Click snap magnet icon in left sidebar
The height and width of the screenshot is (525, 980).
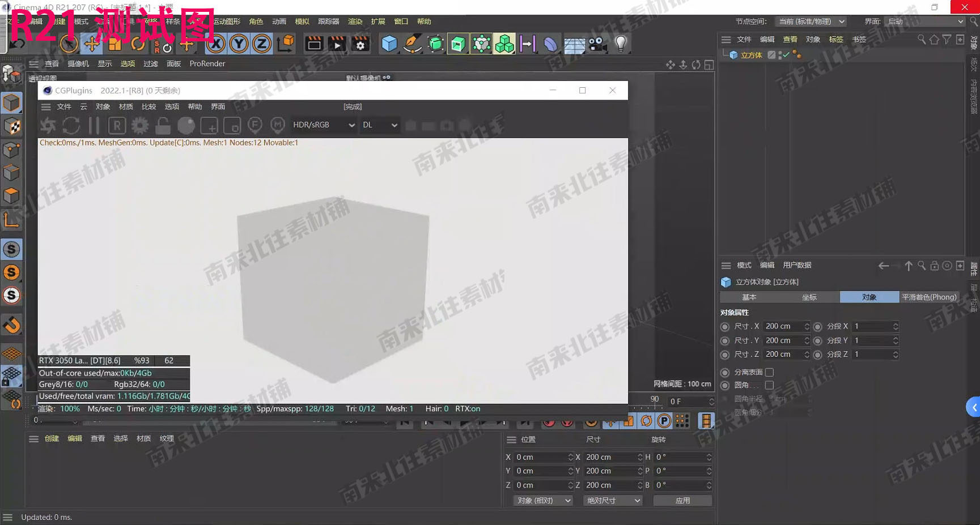coord(12,325)
